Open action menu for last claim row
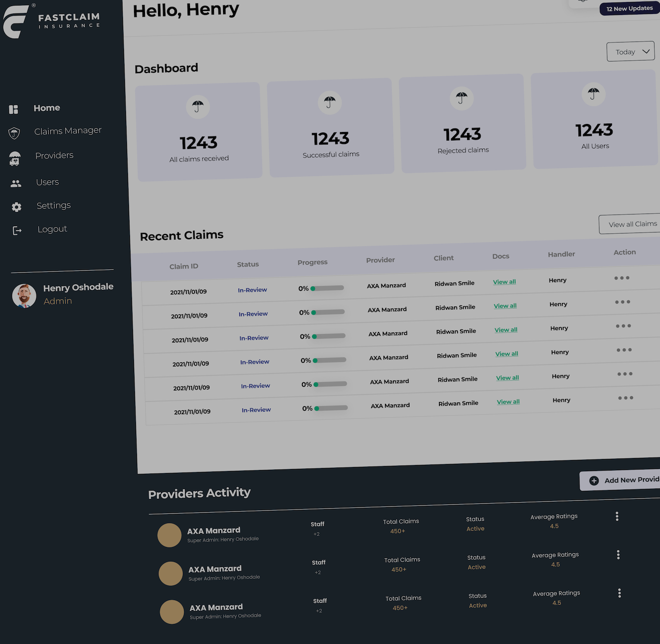The height and width of the screenshot is (644, 660). pyautogui.click(x=625, y=398)
